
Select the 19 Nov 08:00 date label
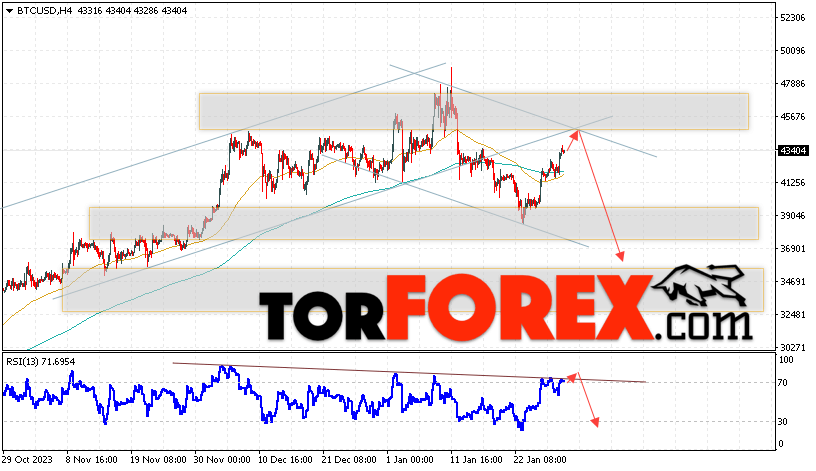(158, 460)
